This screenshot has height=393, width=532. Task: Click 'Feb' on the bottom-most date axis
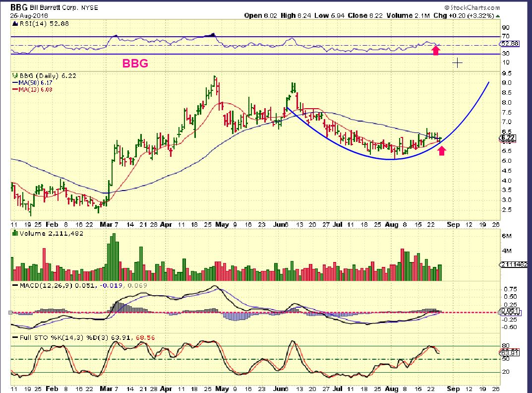(x=52, y=389)
